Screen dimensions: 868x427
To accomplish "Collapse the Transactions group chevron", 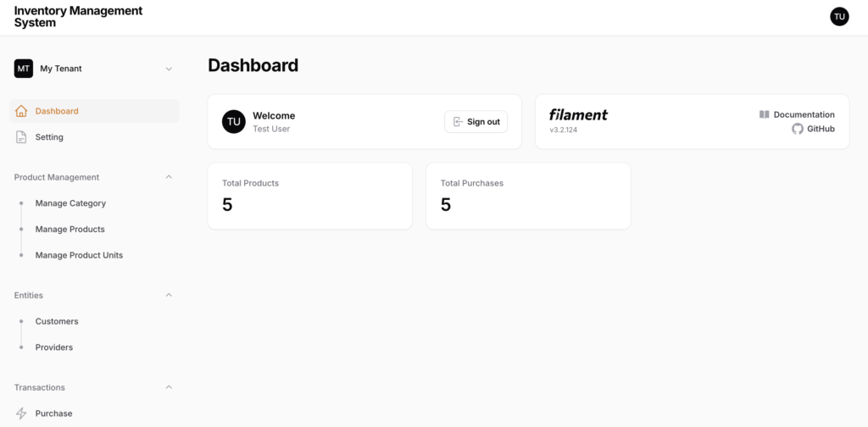I will click(169, 387).
